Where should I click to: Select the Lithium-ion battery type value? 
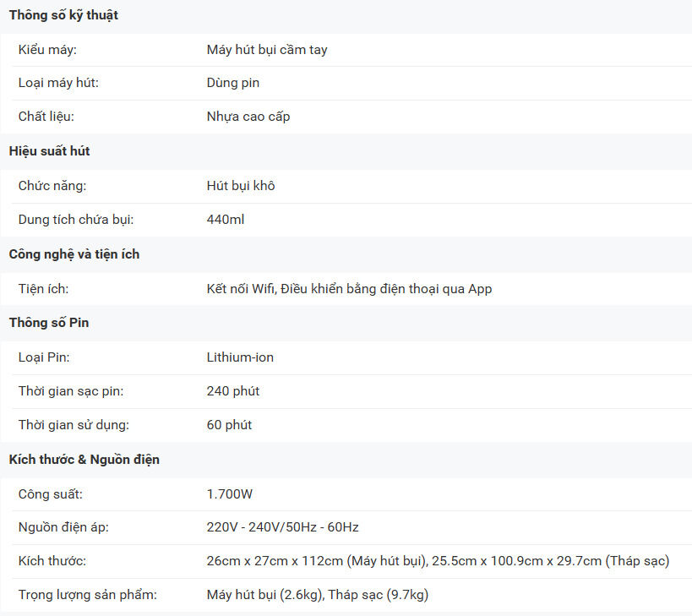coord(240,357)
